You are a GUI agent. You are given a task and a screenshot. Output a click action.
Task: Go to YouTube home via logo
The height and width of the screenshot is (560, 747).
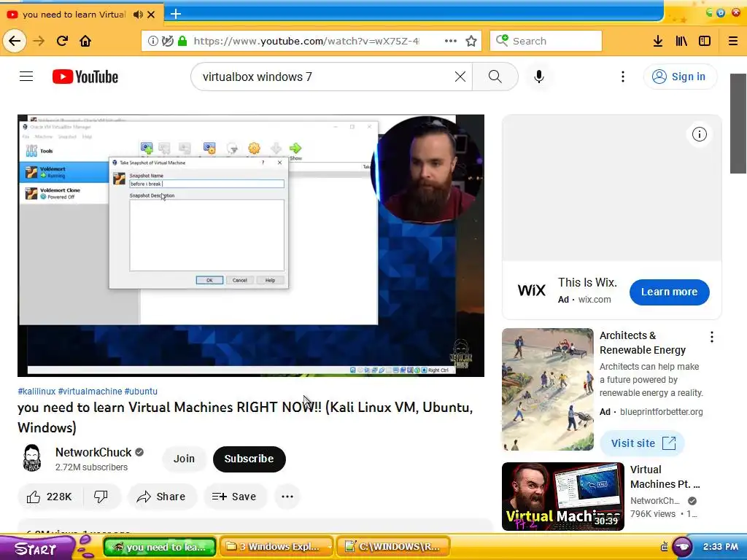pos(85,77)
